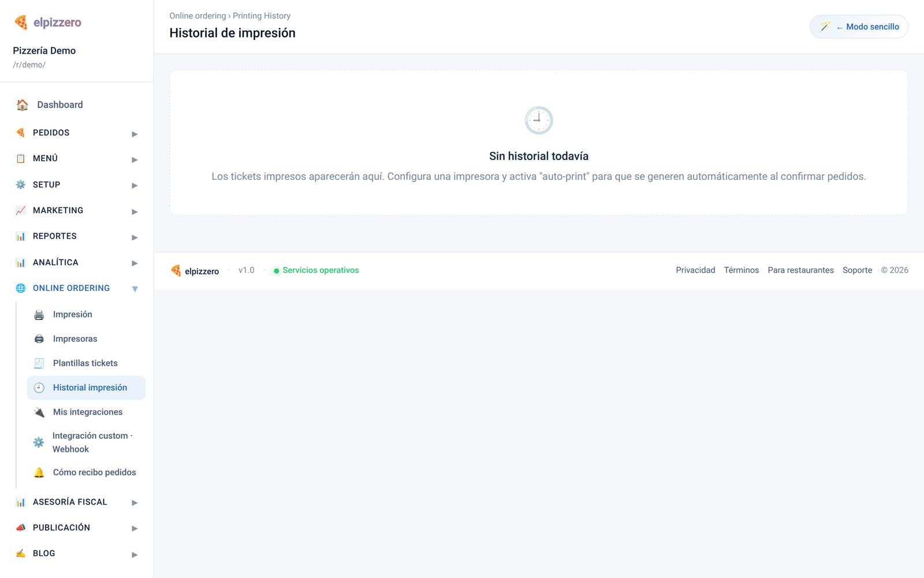Click the Dashboard house icon
Screen dimensions: 924x578
(x=23, y=105)
